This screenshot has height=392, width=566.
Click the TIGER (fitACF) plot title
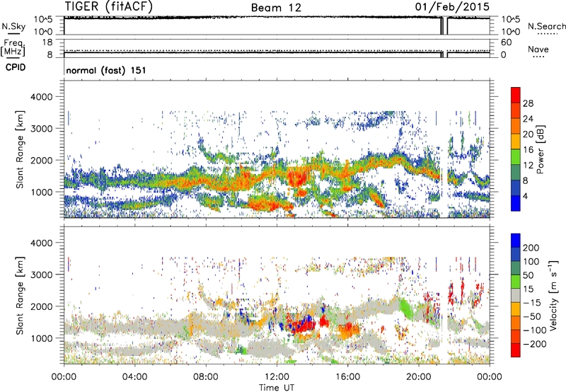tap(109, 6)
